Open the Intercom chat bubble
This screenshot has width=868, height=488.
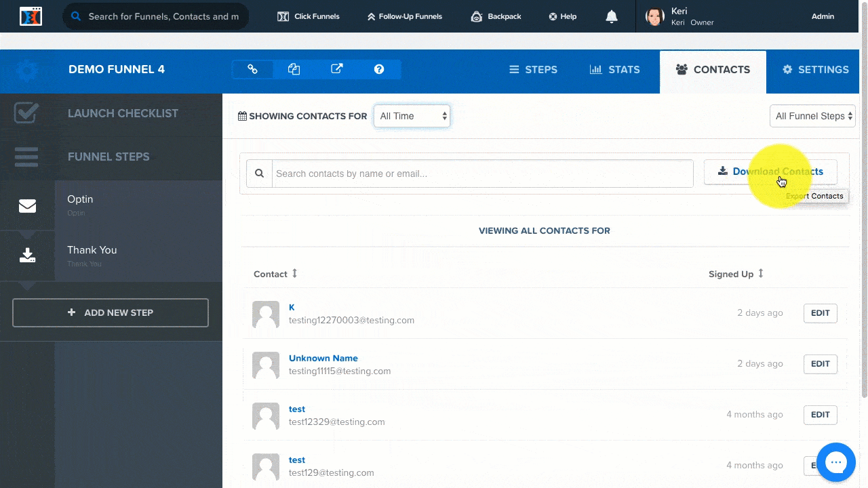835,462
